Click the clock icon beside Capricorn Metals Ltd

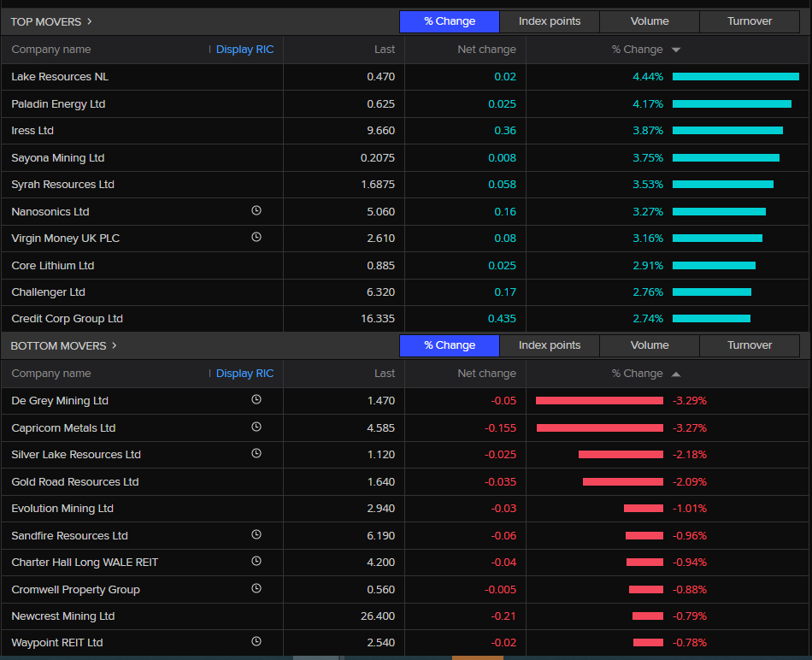[256, 427]
